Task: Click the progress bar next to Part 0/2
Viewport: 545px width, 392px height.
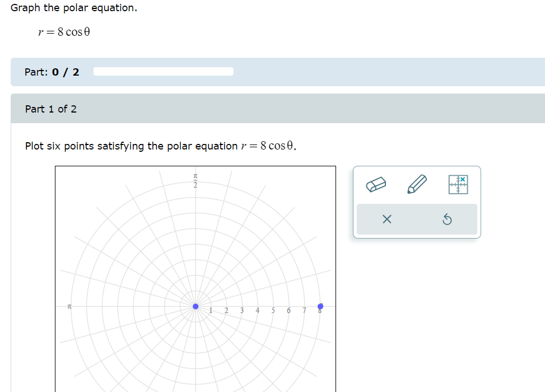Action: coord(163,71)
